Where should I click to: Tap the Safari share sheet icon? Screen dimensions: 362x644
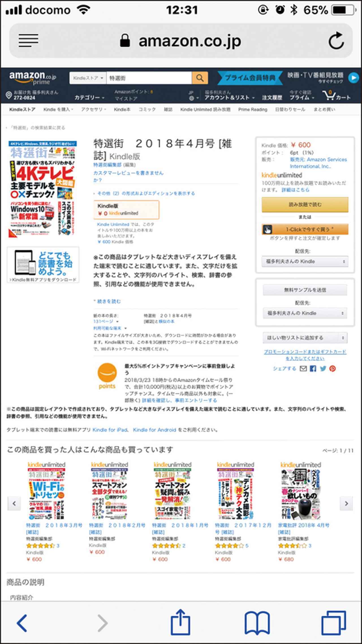(x=180, y=622)
